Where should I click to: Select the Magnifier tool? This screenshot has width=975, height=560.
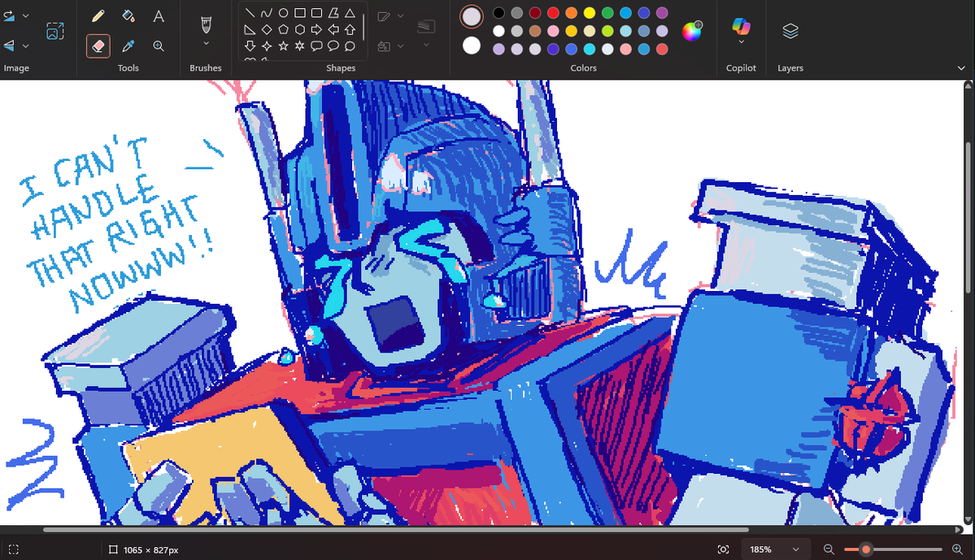159,46
